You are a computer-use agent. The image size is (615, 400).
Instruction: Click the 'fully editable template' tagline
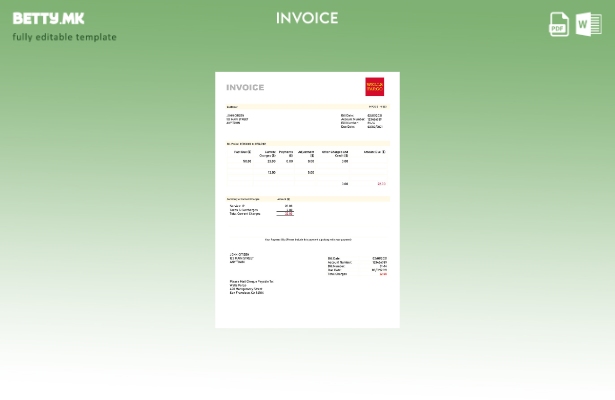(64, 37)
